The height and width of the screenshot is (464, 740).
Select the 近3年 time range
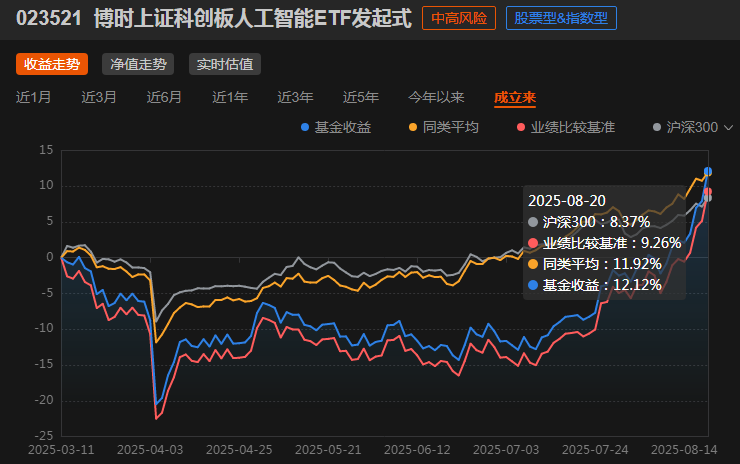tap(295, 97)
